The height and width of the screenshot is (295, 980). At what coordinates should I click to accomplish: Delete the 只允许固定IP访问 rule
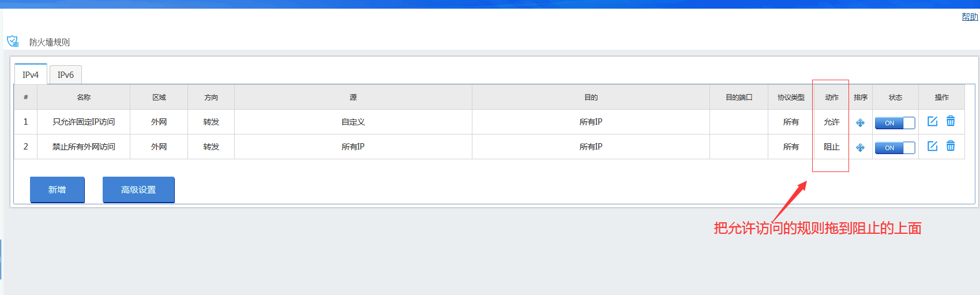[x=951, y=121]
